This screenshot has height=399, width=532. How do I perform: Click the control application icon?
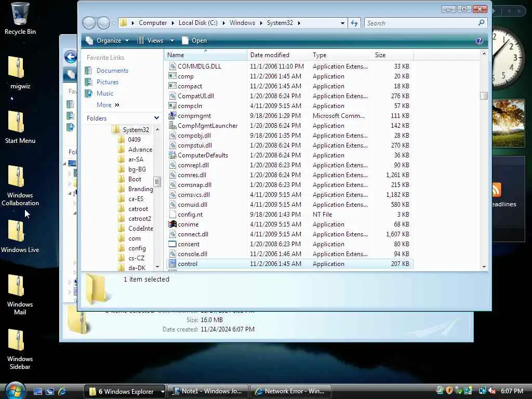point(172,263)
